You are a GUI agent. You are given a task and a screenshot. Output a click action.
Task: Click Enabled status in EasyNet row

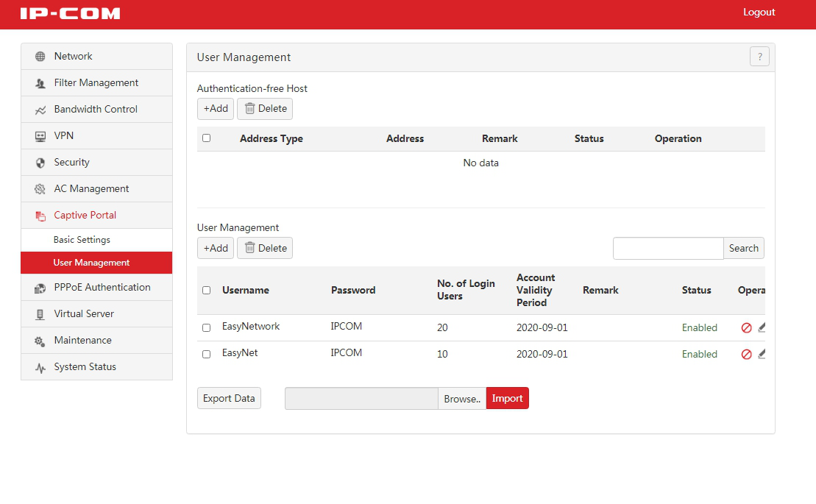point(700,354)
